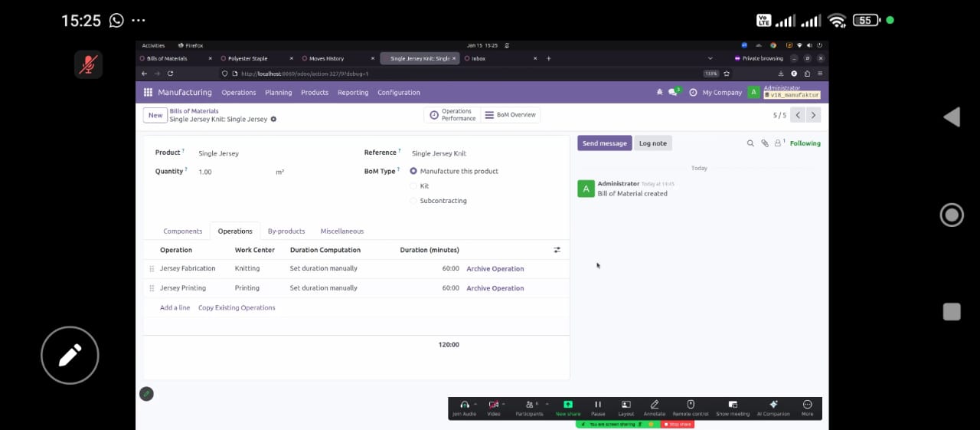Click the paperclip attachments icon

pos(764,143)
